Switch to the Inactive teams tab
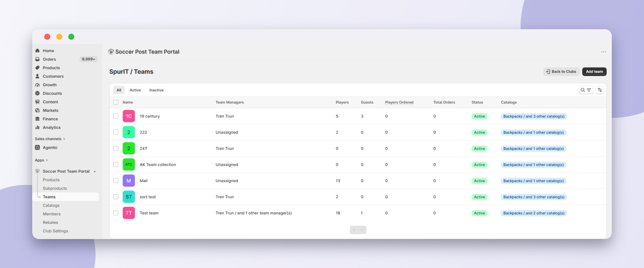 coord(156,90)
